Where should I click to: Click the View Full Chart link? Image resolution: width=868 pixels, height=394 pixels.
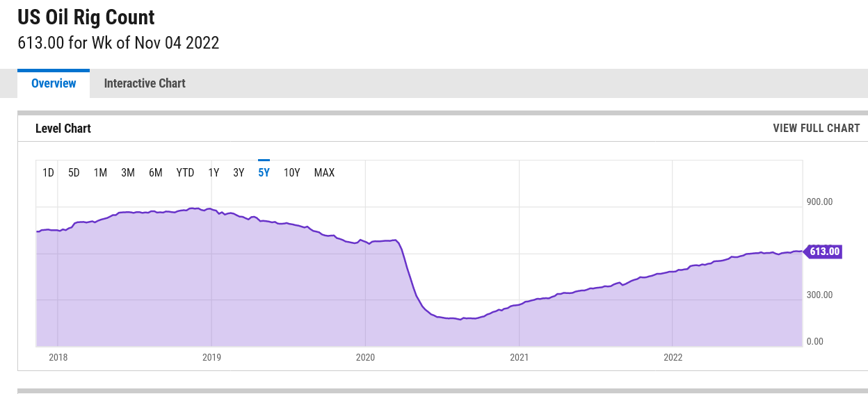click(816, 128)
